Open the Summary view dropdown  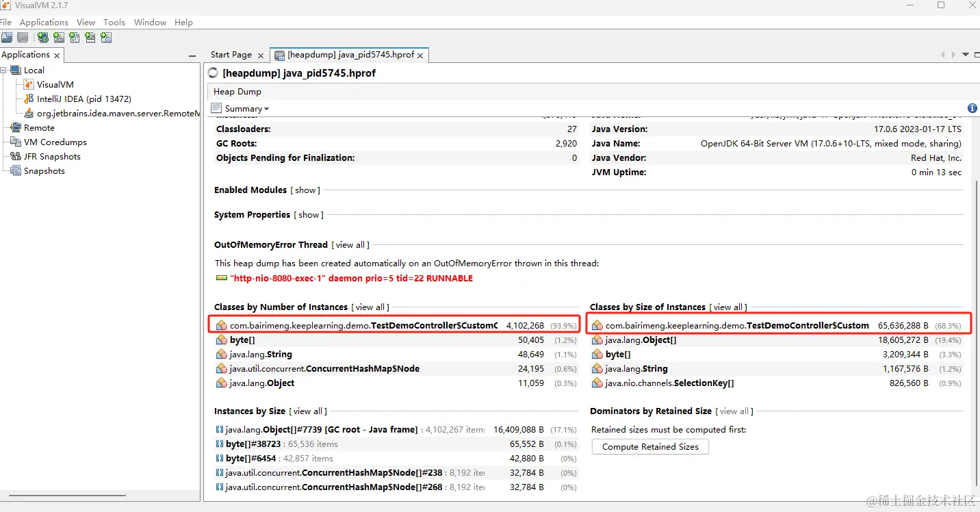click(x=247, y=108)
